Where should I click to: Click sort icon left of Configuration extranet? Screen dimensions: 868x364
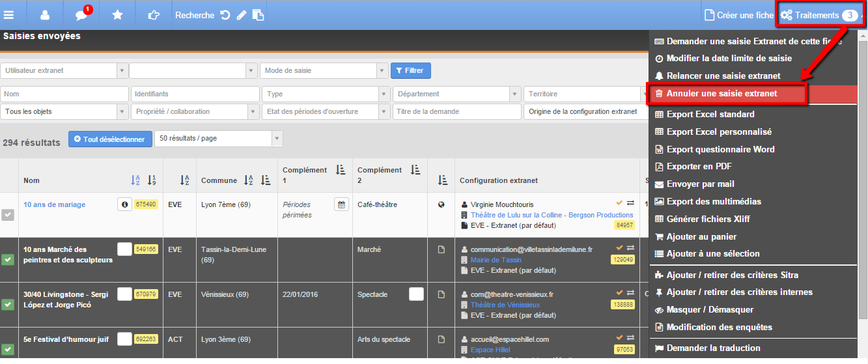pyautogui.click(x=443, y=180)
